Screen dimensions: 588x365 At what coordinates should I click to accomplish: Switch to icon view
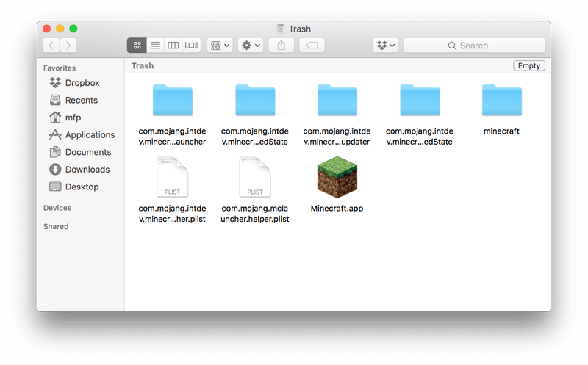click(137, 46)
